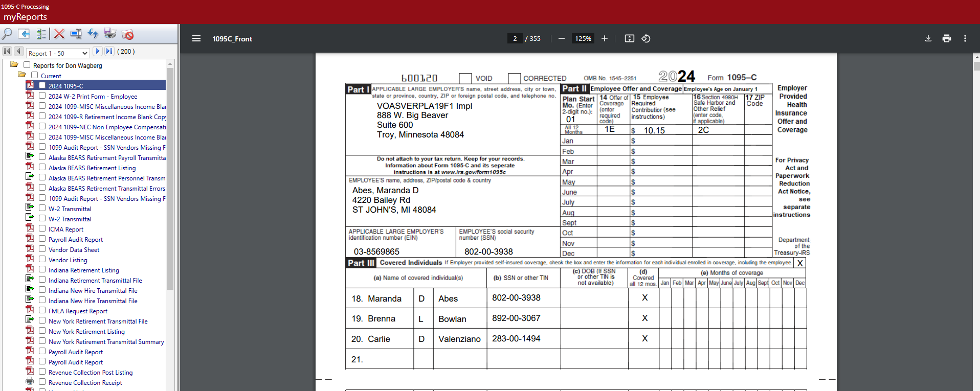Go to last page of report list
Image resolution: width=980 pixels, height=391 pixels.
(109, 51)
